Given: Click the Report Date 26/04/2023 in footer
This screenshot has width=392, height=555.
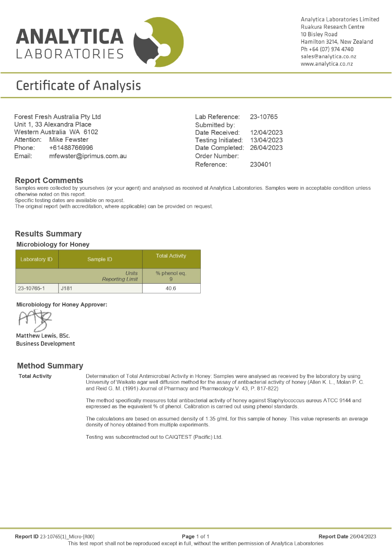Looking at the screenshot, I should (347, 536).
